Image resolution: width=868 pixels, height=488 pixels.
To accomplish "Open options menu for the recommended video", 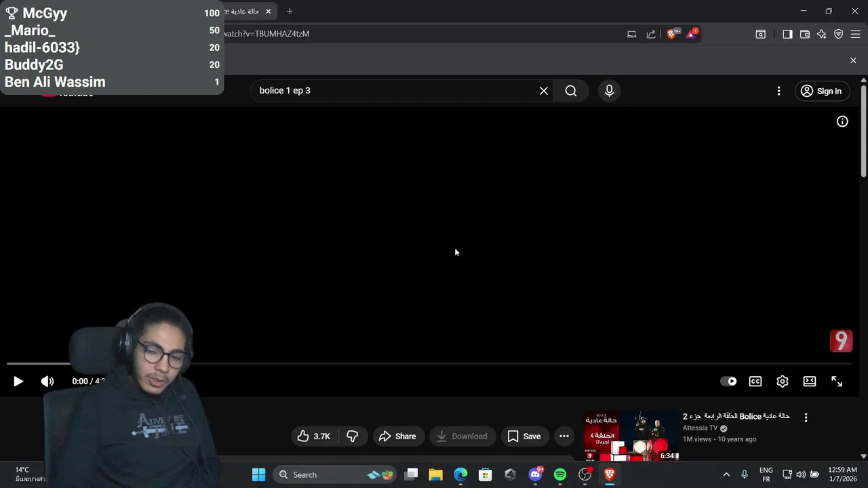I will click(806, 418).
